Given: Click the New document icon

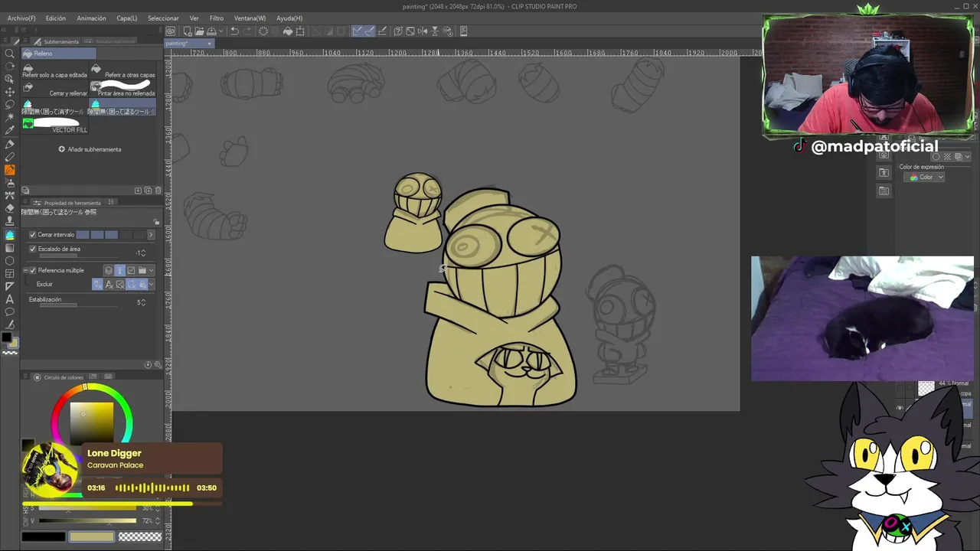Looking at the screenshot, I should point(188,31).
